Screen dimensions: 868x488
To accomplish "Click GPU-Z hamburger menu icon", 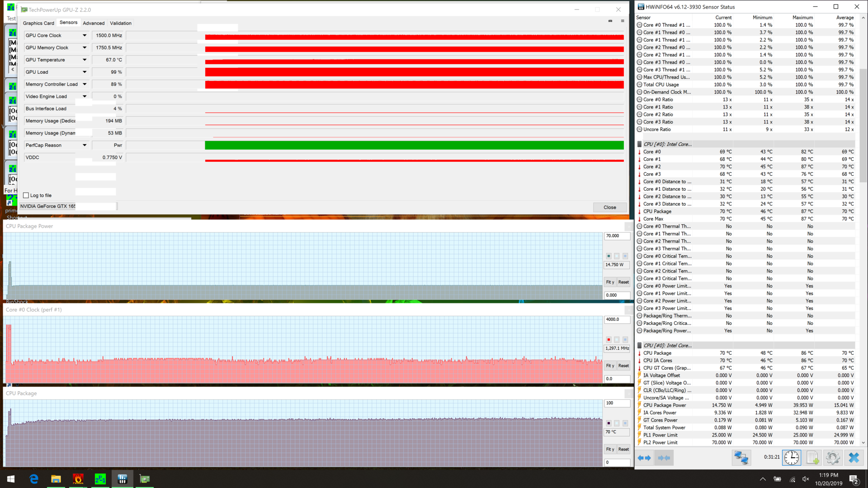I will [623, 21].
